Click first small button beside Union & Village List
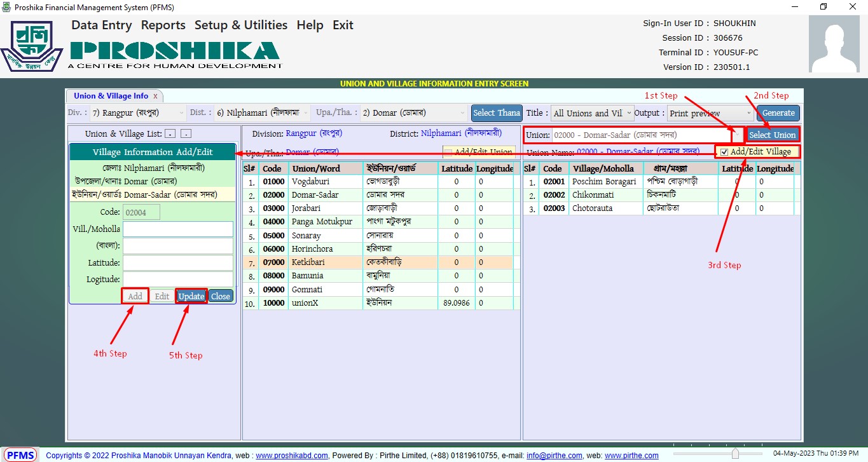868x462 pixels. (169, 134)
